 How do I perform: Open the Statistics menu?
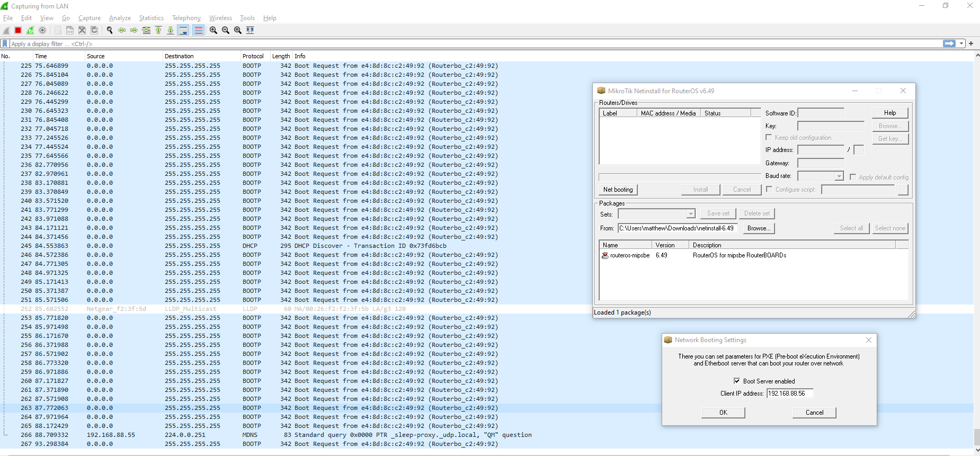point(151,18)
